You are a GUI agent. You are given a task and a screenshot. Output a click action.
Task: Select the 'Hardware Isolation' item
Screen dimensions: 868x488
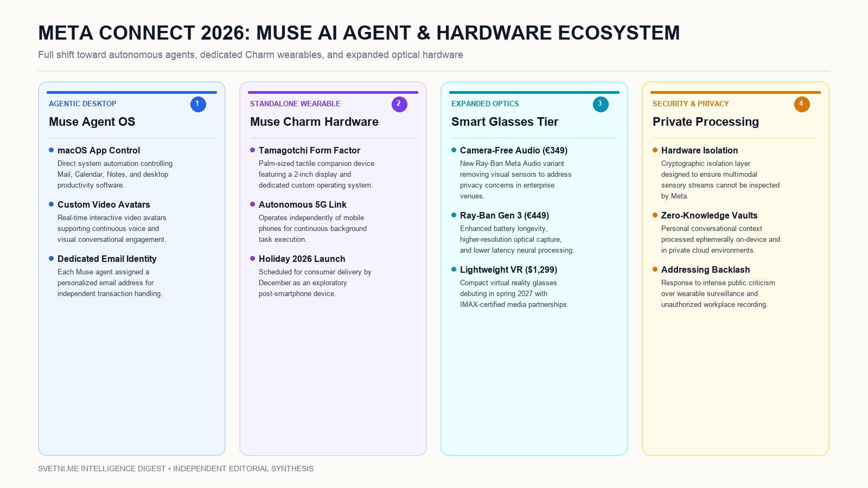699,150
